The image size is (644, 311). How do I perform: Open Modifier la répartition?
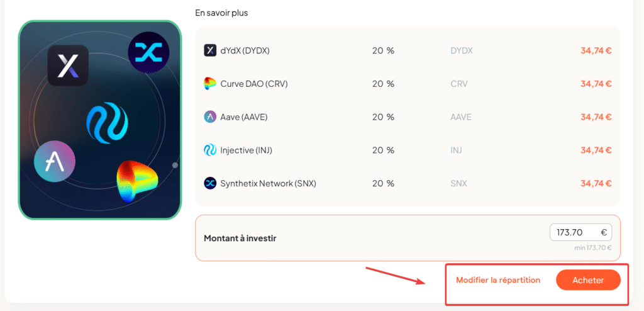point(498,280)
